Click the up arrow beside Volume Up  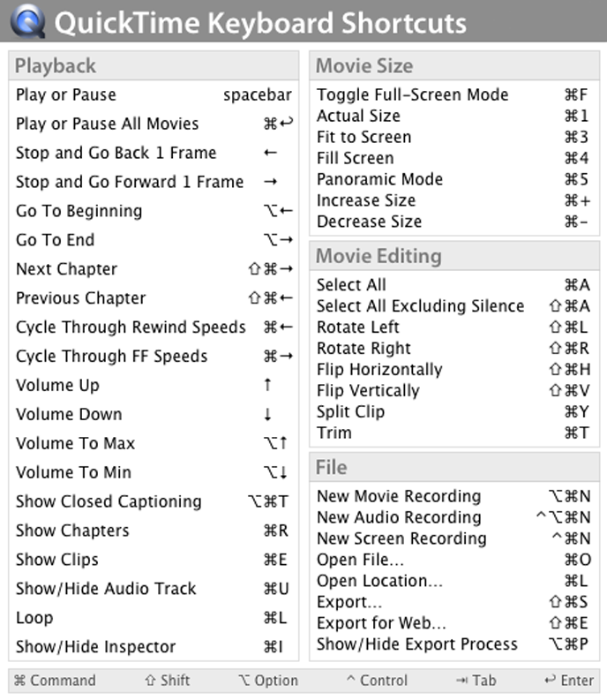click(267, 385)
